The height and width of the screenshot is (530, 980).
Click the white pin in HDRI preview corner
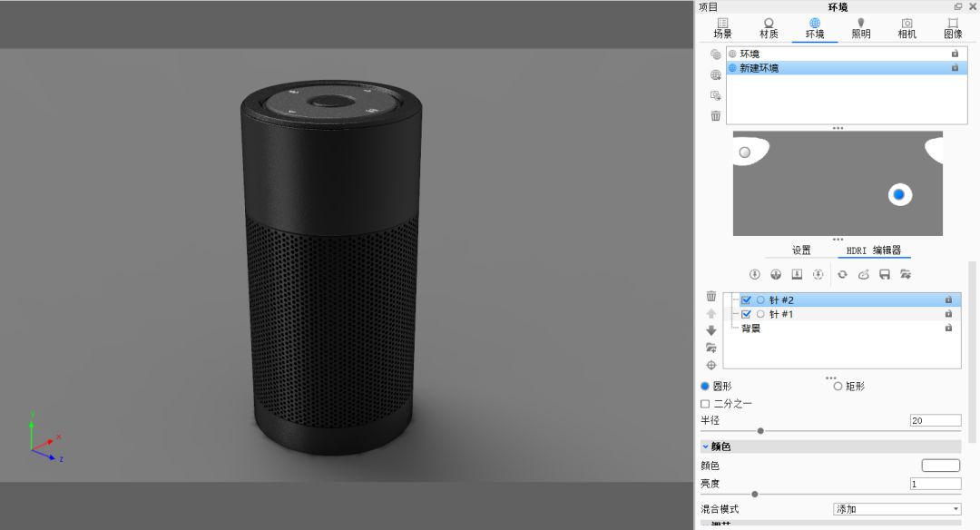744,152
